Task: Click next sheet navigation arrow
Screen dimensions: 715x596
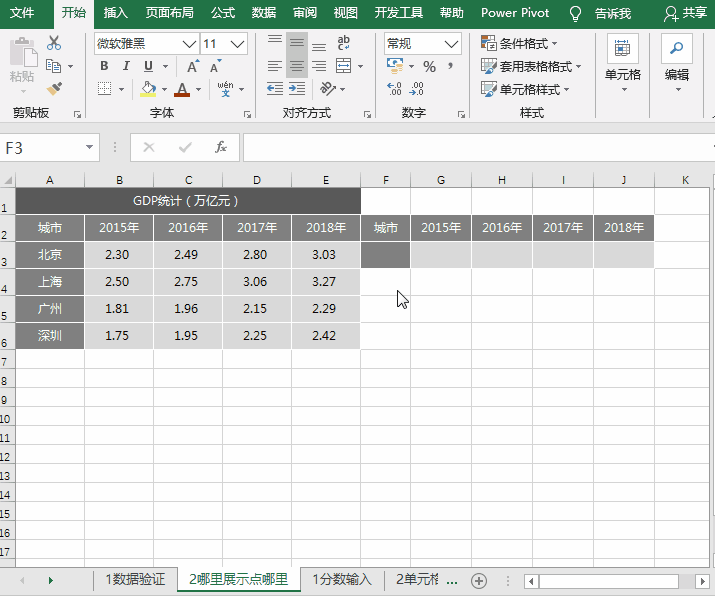Action: [x=51, y=580]
